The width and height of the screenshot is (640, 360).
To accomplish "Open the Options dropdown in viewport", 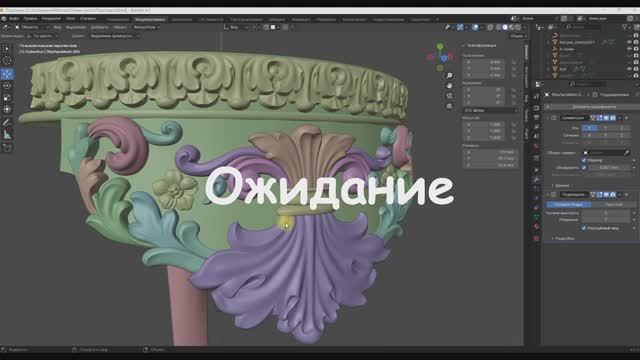I will (518, 36).
